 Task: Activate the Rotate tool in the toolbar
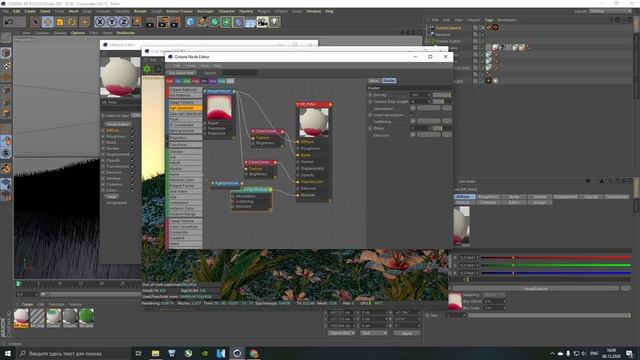(x=72, y=22)
